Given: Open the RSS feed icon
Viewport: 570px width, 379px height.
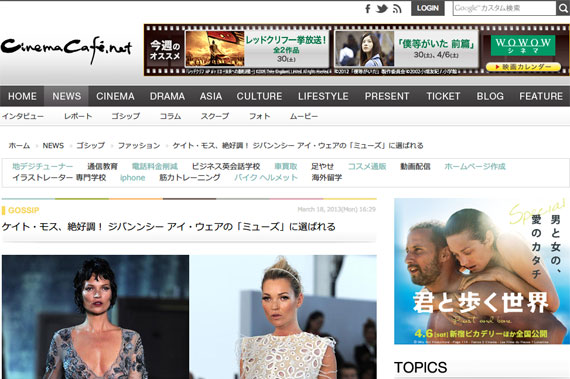Looking at the screenshot, I should pos(397,9).
